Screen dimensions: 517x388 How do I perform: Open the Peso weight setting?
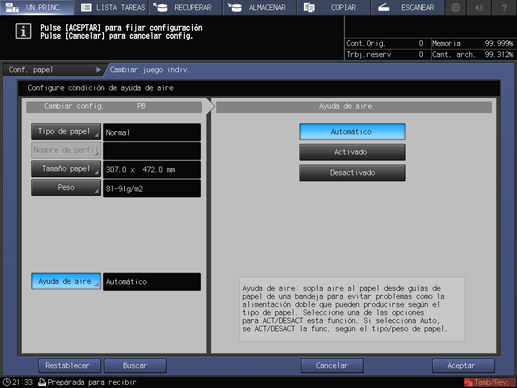pos(66,188)
